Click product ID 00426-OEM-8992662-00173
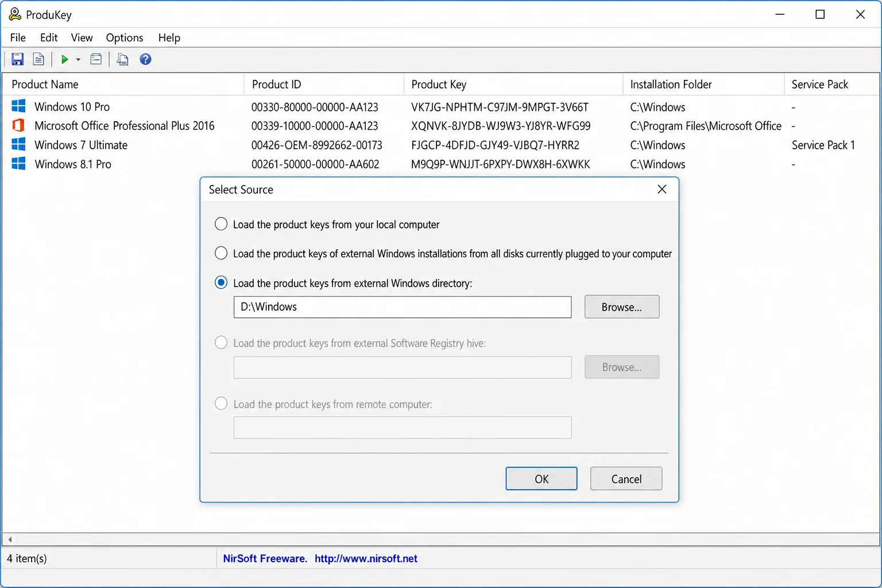Image resolution: width=882 pixels, height=588 pixels. click(316, 145)
